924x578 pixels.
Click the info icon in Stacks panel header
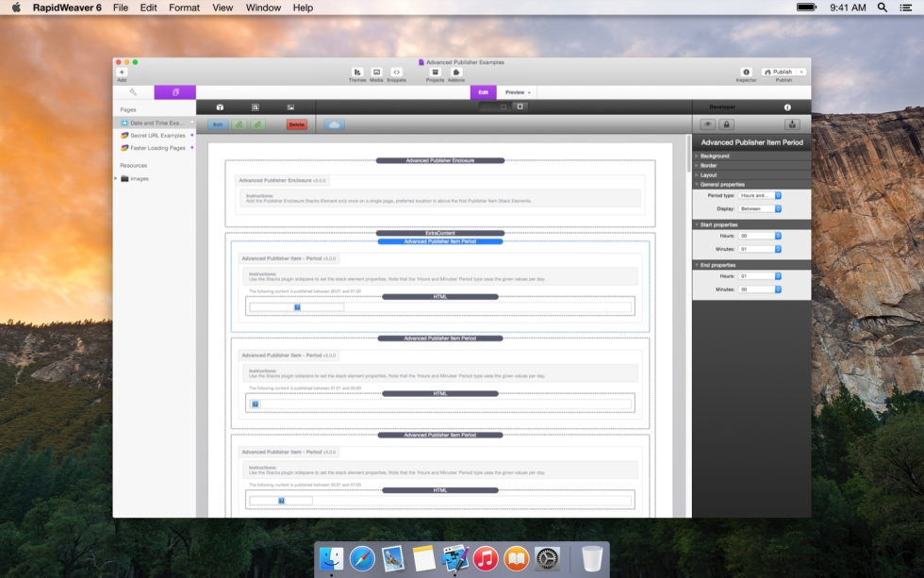[x=787, y=107]
